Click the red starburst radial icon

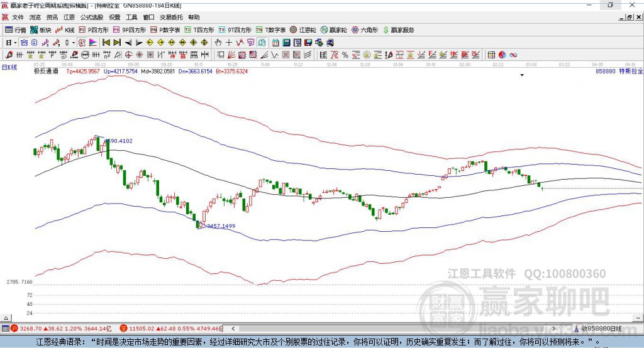click(x=139, y=55)
